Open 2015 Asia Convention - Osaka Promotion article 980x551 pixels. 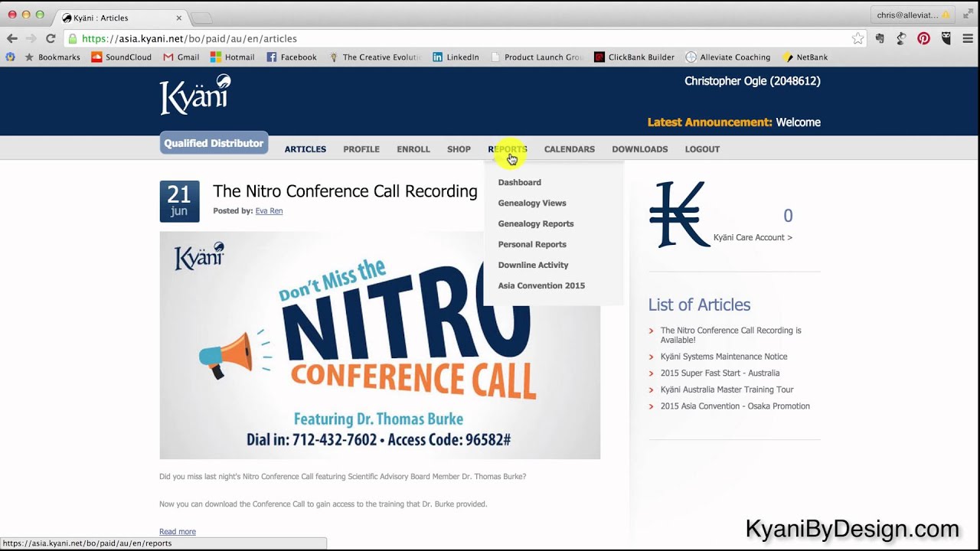coord(735,406)
